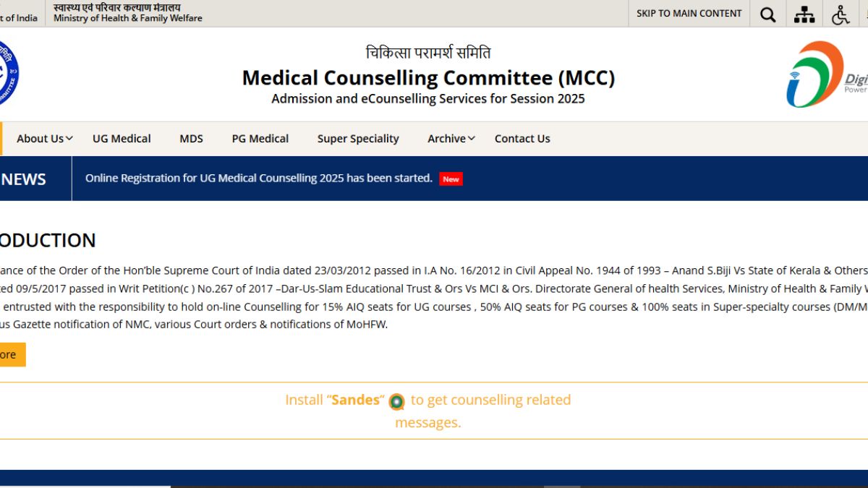The width and height of the screenshot is (868, 488).
Task: Expand the About Us dropdown
Action: 40,138
